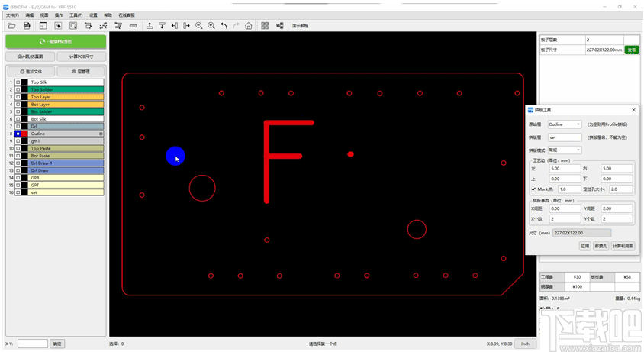Click the connected-nodes route icon
This screenshot has width=644, height=352.
click(103, 26)
